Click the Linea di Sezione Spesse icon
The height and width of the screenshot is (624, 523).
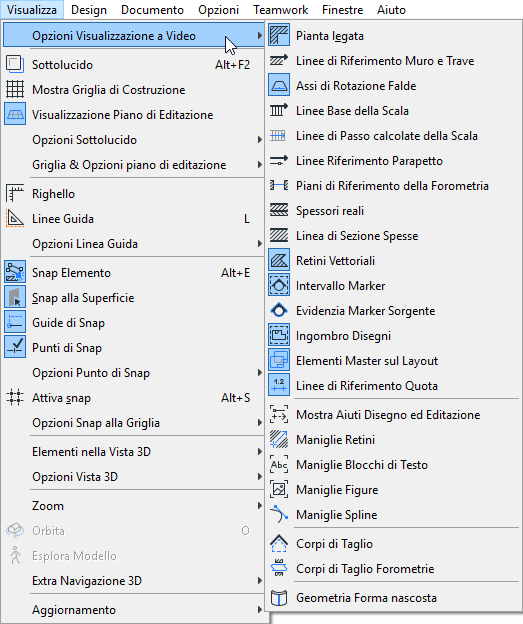pyautogui.click(x=279, y=236)
